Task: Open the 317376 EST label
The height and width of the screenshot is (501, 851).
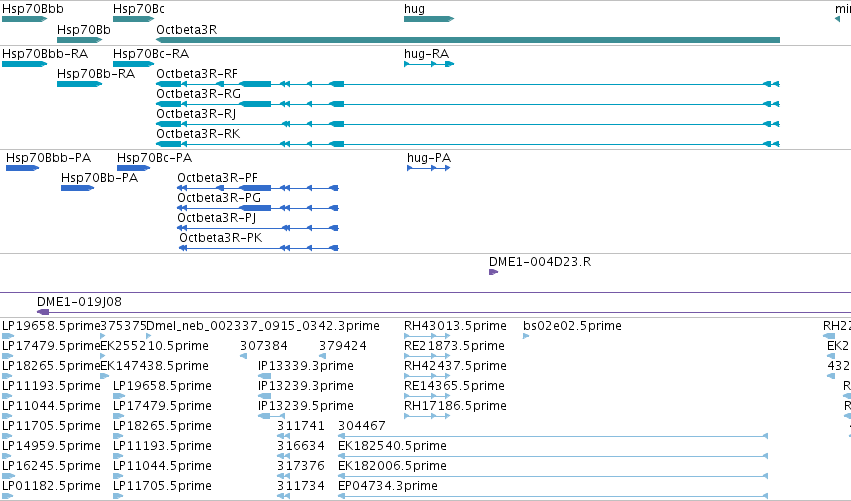Action: [301, 466]
